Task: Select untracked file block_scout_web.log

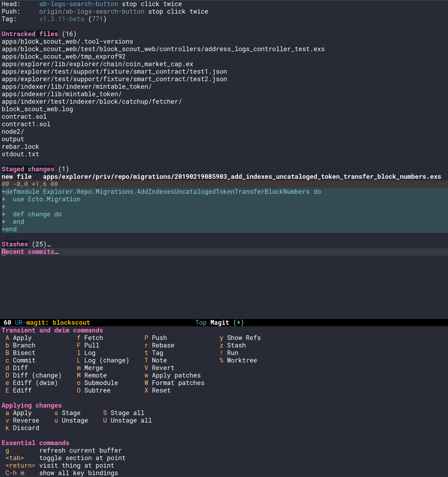Action: (x=37, y=109)
